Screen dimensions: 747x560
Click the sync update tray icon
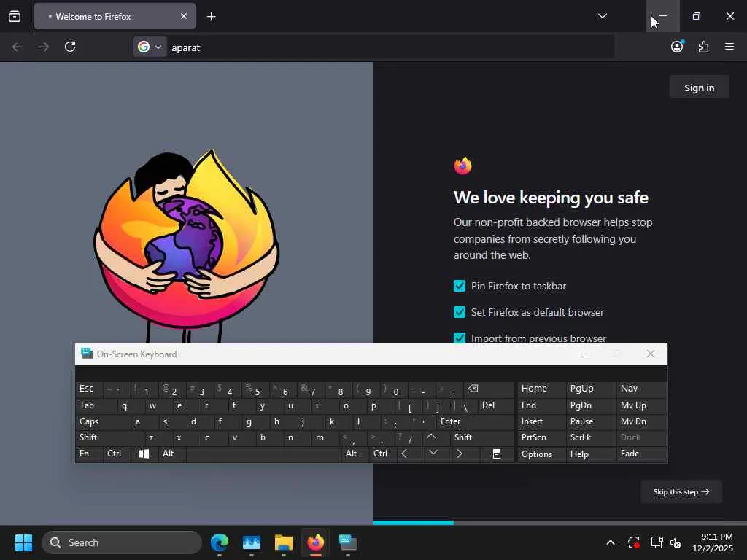coord(634,542)
